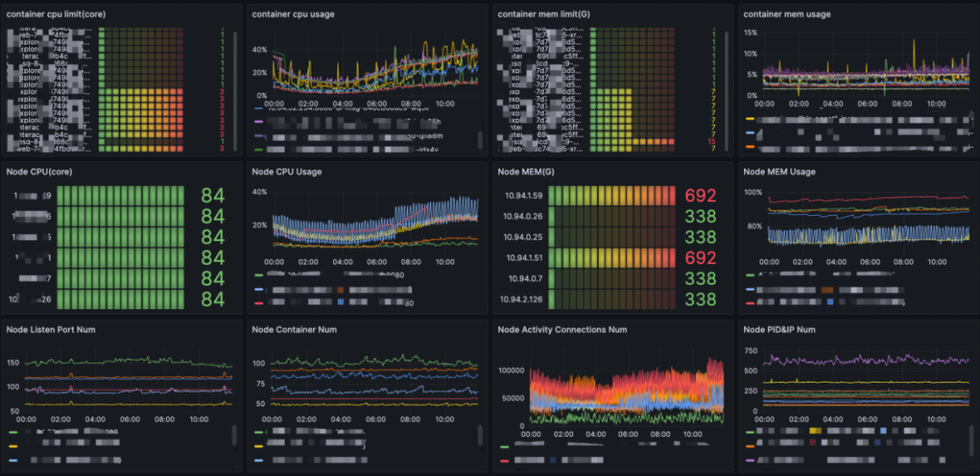Click the 10.94.1.51 memory bar gauge
The height and width of the screenshot is (476, 980).
pyautogui.click(x=612, y=257)
